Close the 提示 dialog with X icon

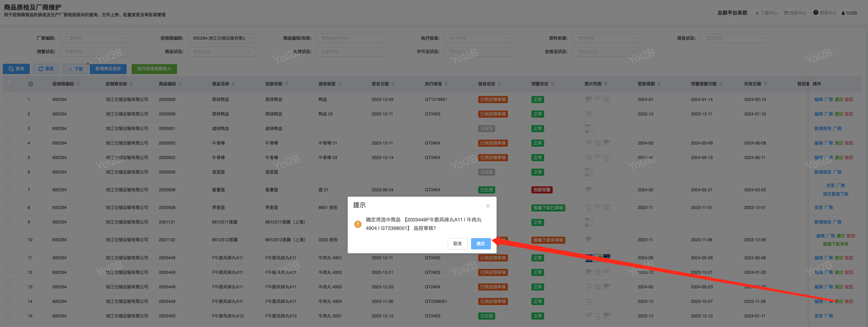pyautogui.click(x=488, y=206)
